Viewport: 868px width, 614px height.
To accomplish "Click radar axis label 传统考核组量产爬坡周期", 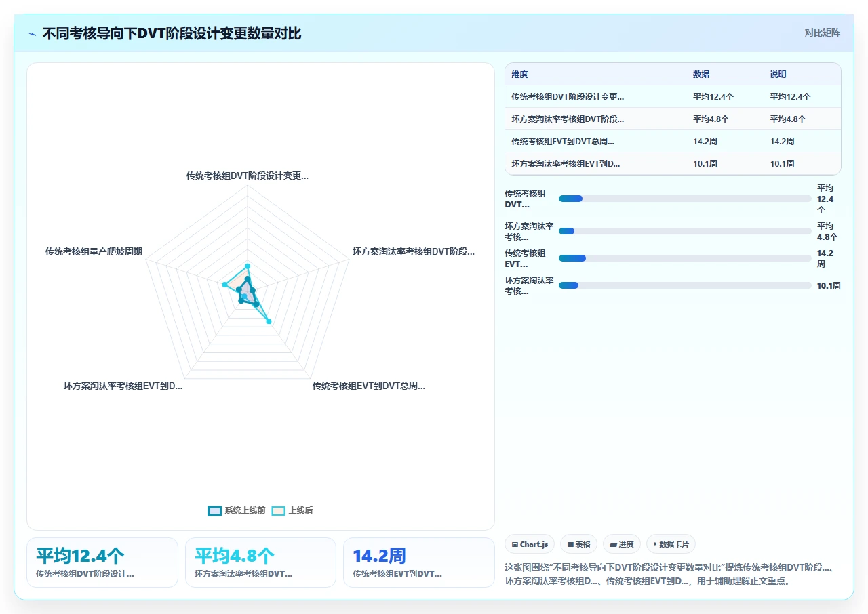I will tap(94, 251).
